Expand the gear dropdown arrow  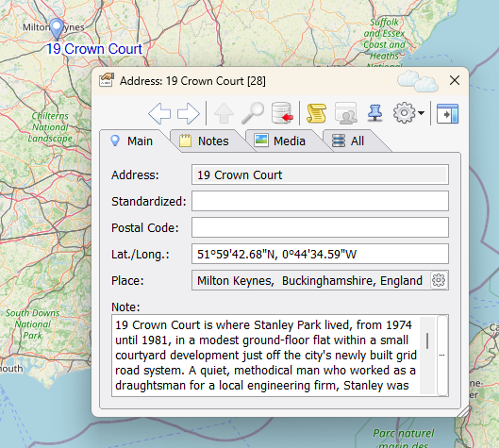pos(421,113)
